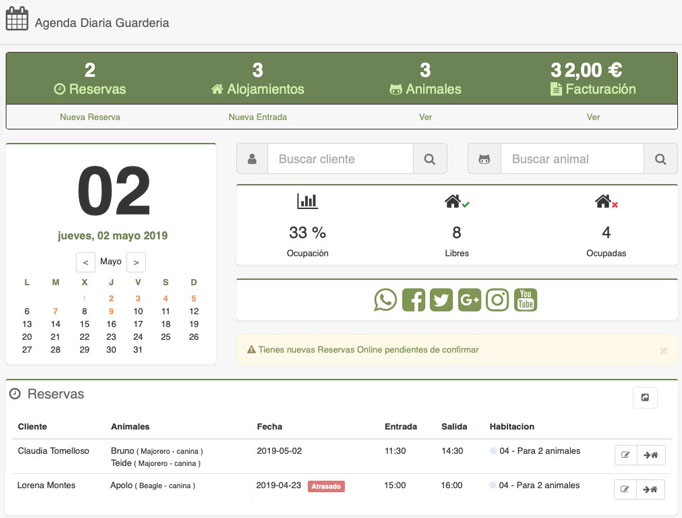This screenshot has height=518, width=682.
Task: Open the Instagram icon
Action: click(497, 300)
